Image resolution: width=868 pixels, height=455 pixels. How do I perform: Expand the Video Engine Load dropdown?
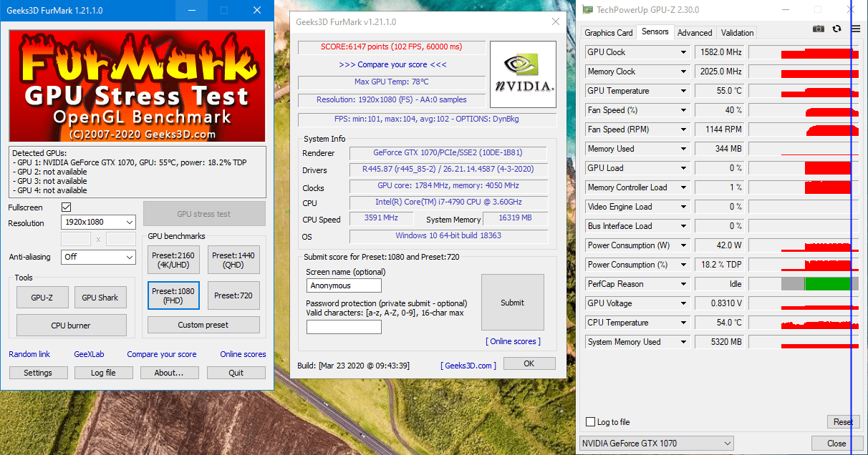pos(683,207)
